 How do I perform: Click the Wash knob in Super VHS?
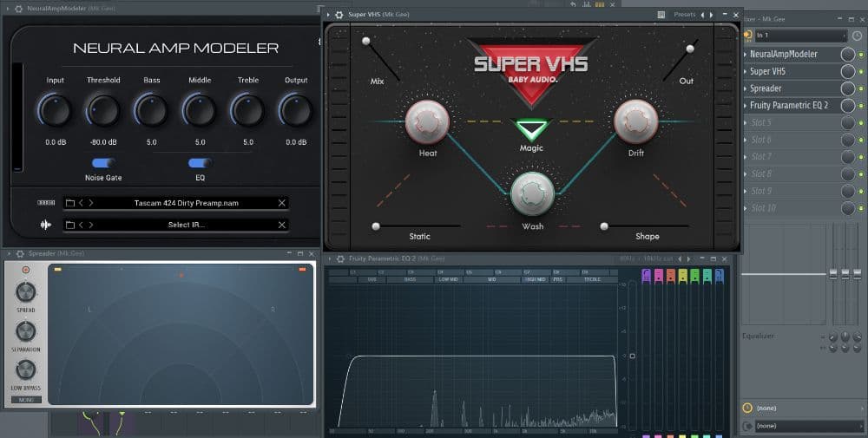(x=532, y=193)
